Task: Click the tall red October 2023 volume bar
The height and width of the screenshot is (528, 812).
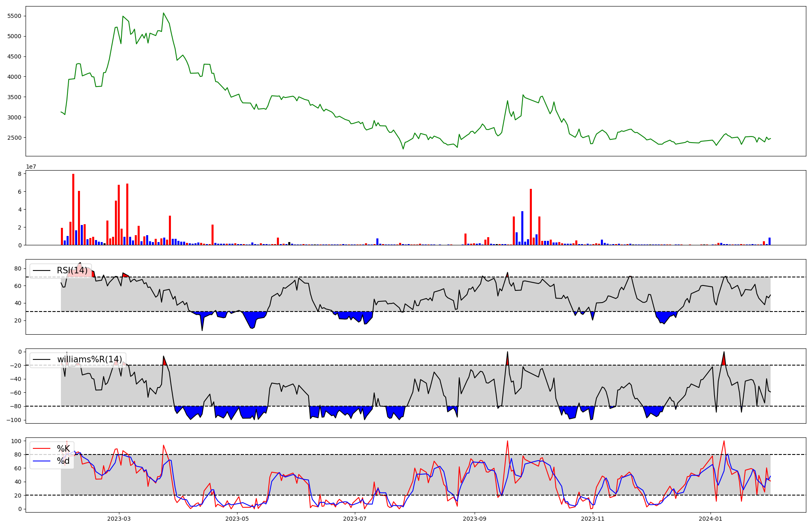Action: point(531,217)
